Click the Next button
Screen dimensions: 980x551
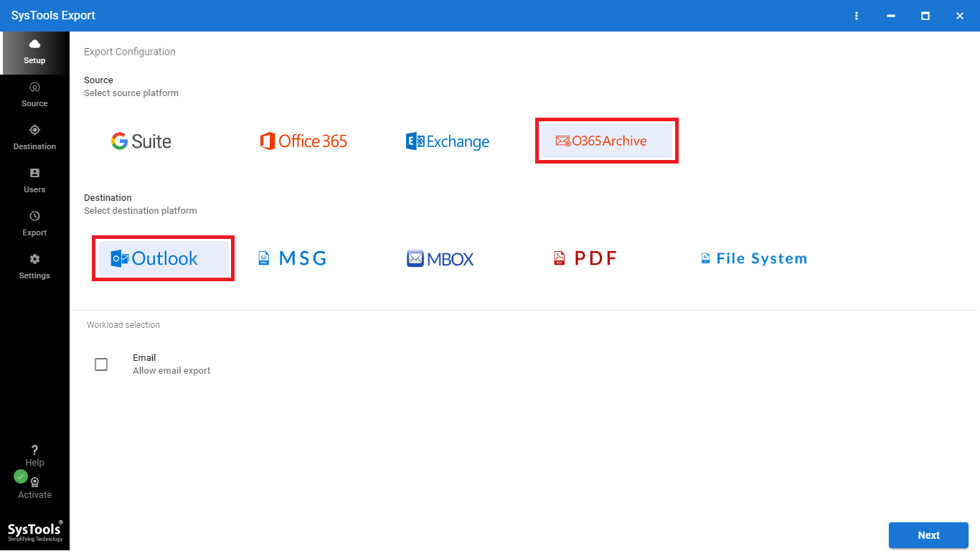pos(928,535)
